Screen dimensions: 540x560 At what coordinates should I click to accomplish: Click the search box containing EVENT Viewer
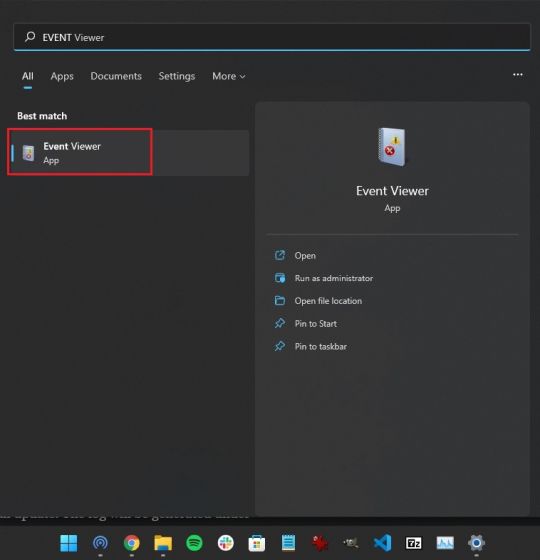pos(272,37)
